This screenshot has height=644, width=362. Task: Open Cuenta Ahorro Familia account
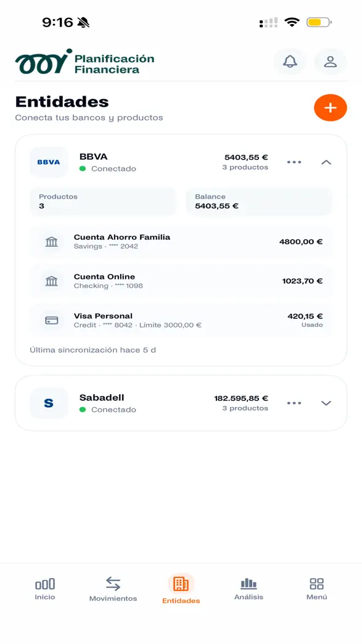pyautogui.click(x=181, y=242)
